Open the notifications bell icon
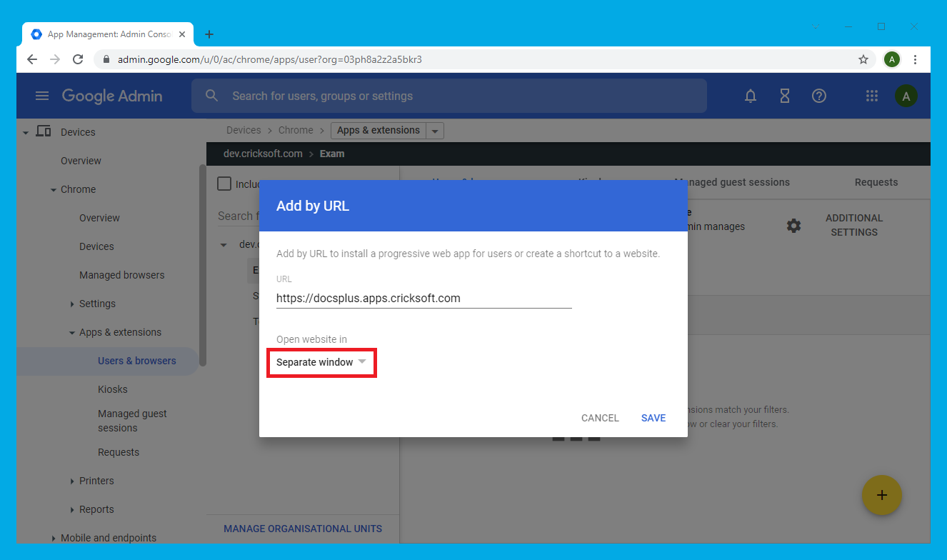The width and height of the screenshot is (947, 560). 751,96
